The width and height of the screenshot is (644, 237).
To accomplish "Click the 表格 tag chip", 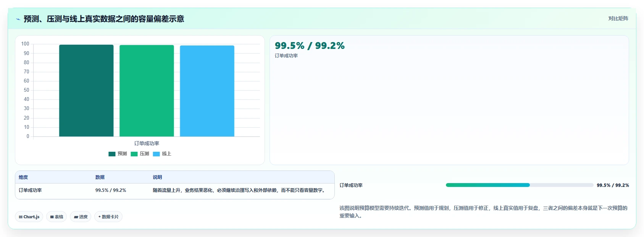I will (56, 217).
